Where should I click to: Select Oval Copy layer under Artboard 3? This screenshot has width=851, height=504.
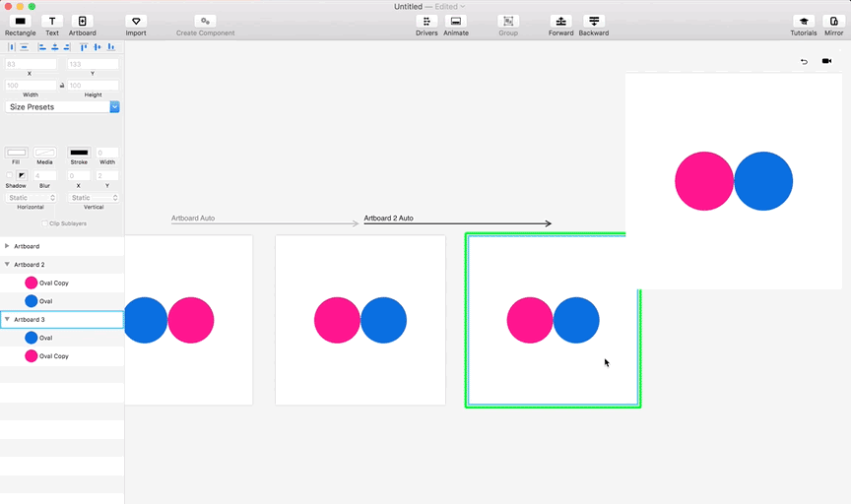pos(62,356)
